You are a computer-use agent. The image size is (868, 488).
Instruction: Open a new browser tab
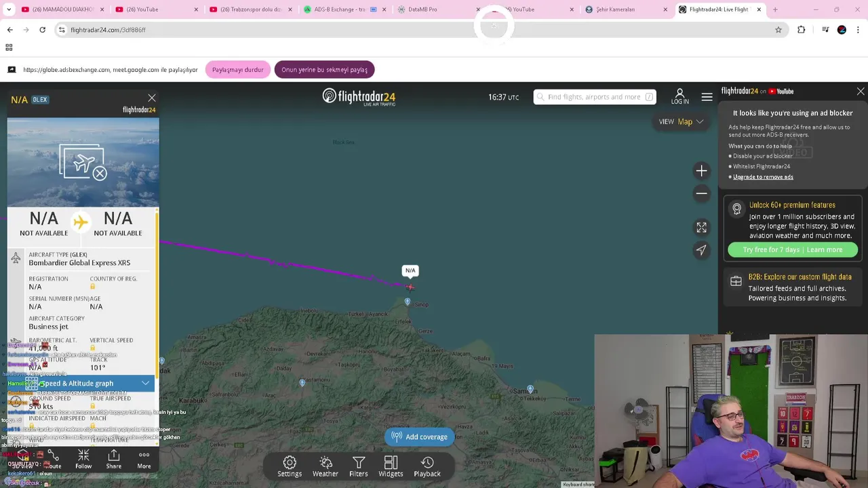pyautogui.click(x=775, y=9)
